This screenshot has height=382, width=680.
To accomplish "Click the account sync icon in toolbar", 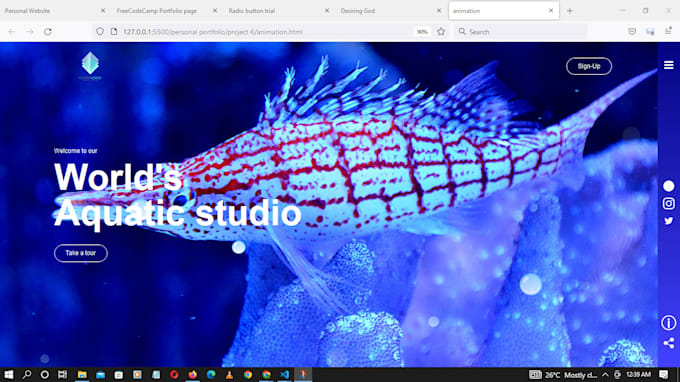I will coord(650,32).
